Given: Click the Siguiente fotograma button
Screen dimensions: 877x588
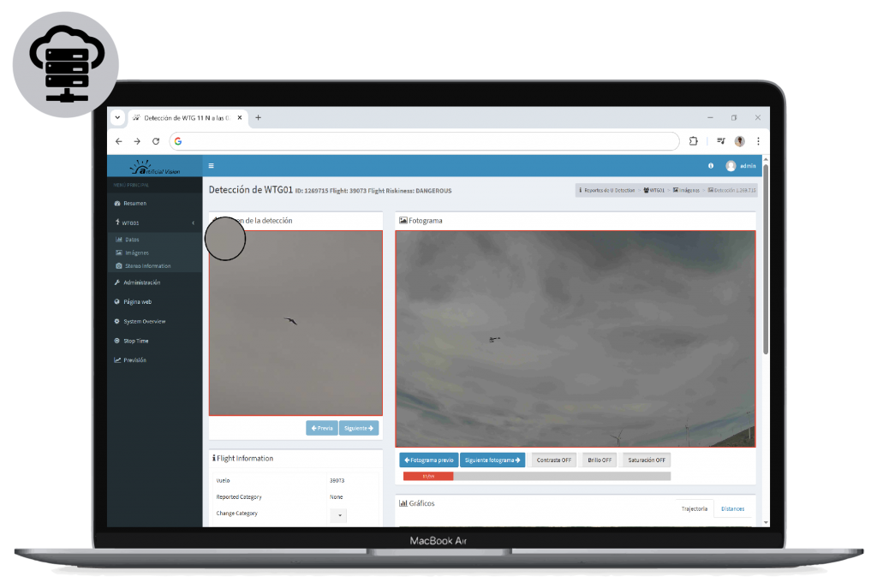Looking at the screenshot, I should [492, 460].
